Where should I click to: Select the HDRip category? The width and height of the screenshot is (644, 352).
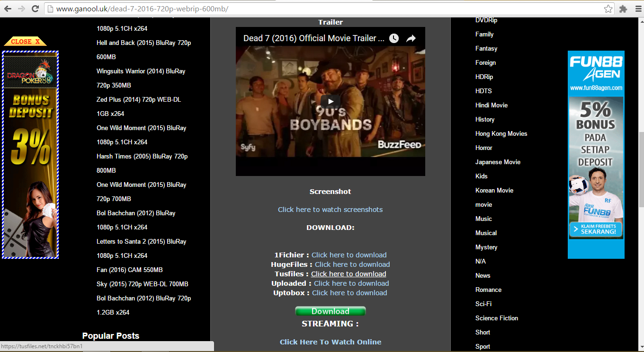point(484,77)
